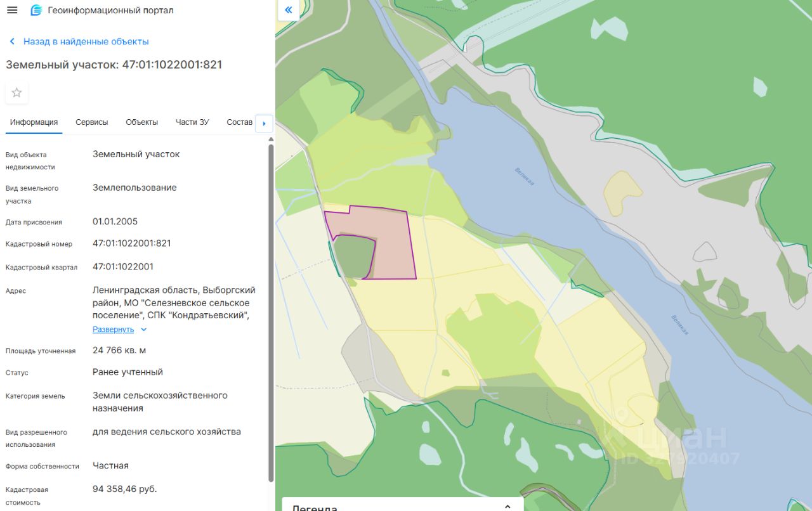Open the Объекты tab
Image resolution: width=812 pixels, height=511 pixels.
pos(142,122)
